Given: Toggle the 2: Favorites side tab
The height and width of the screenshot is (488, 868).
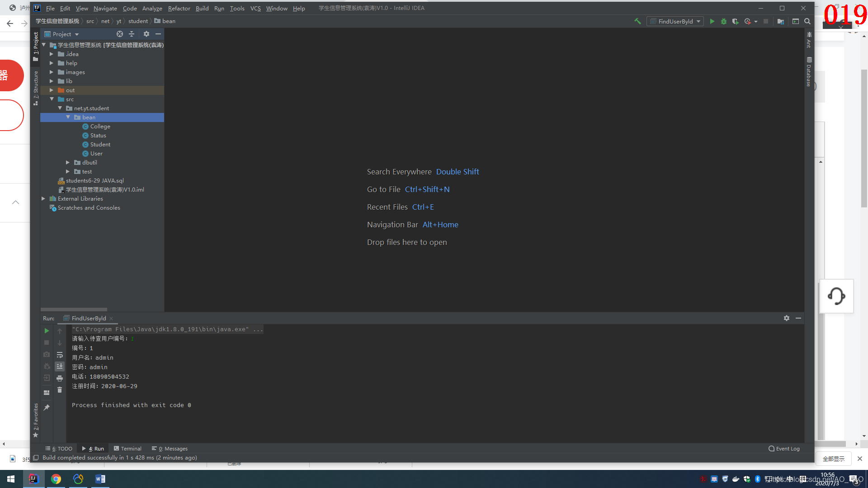Looking at the screenshot, I should (x=36, y=420).
